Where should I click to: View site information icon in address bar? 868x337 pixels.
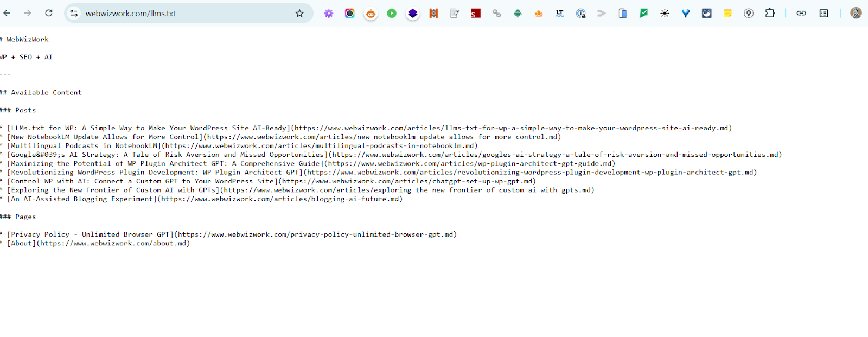click(x=74, y=13)
